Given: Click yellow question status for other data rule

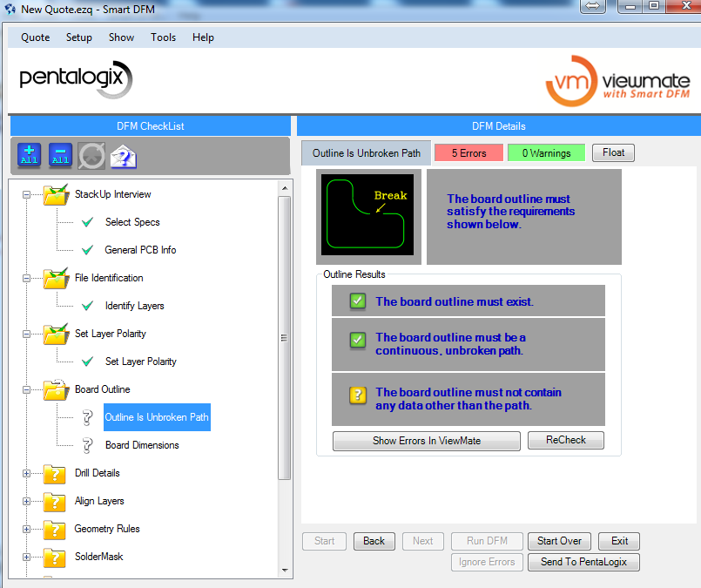Looking at the screenshot, I should pos(358,395).
